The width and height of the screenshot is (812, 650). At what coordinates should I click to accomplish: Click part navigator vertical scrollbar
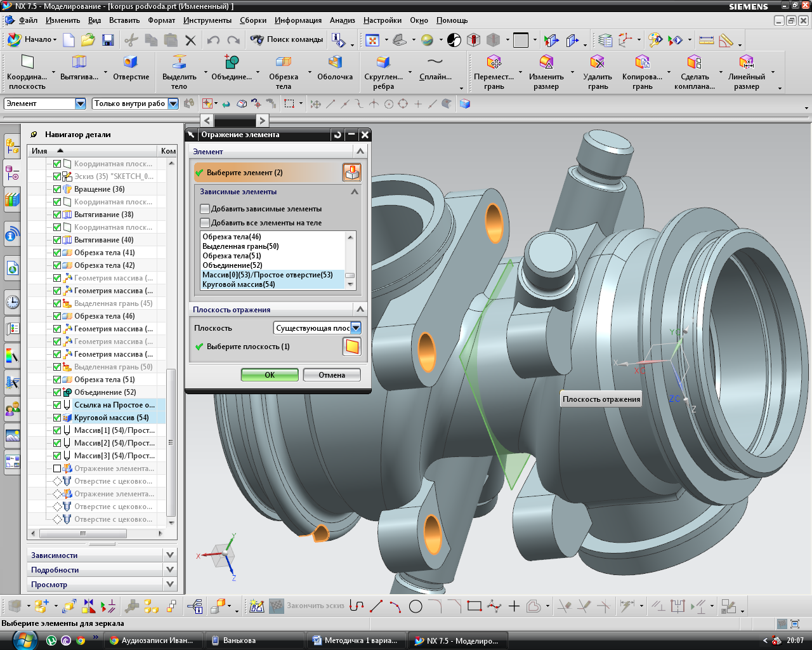(x=171, y=442)
